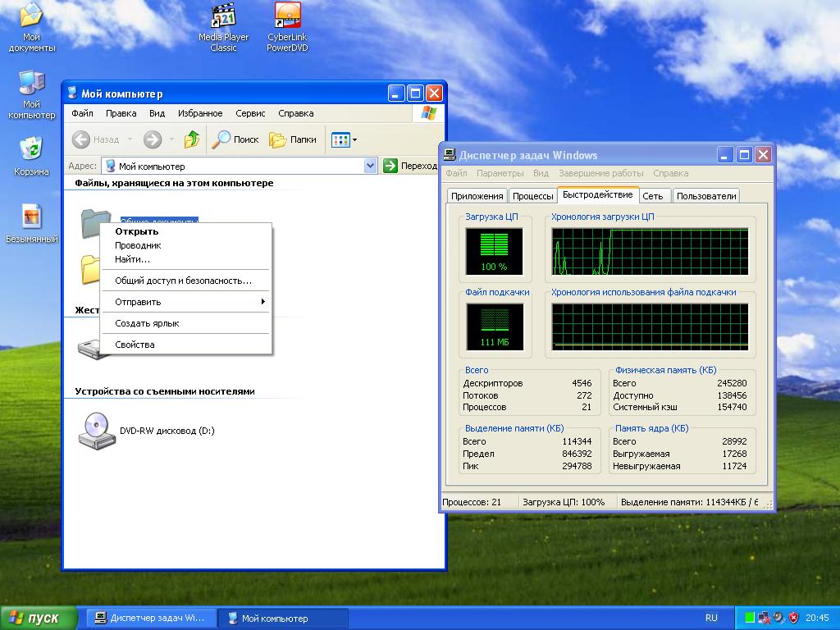This screenshot has width=840, height=630.
Task: Open the Мои документы desktop icon
Action: [31, 27]
